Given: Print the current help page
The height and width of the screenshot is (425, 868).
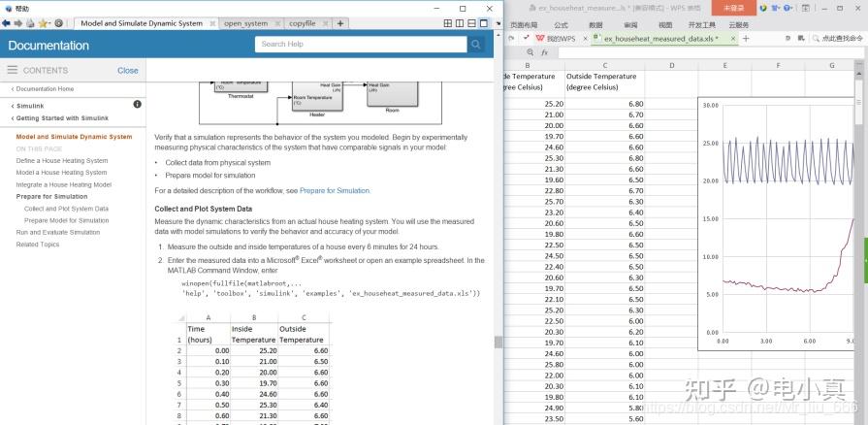Looking at the screenshot, I should (30, 23).
